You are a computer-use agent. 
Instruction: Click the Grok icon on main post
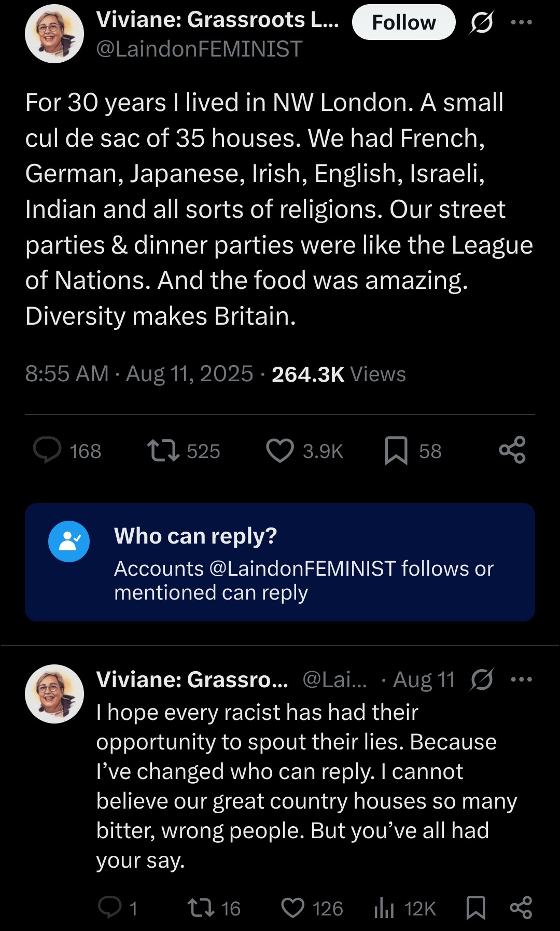(482, 23)
